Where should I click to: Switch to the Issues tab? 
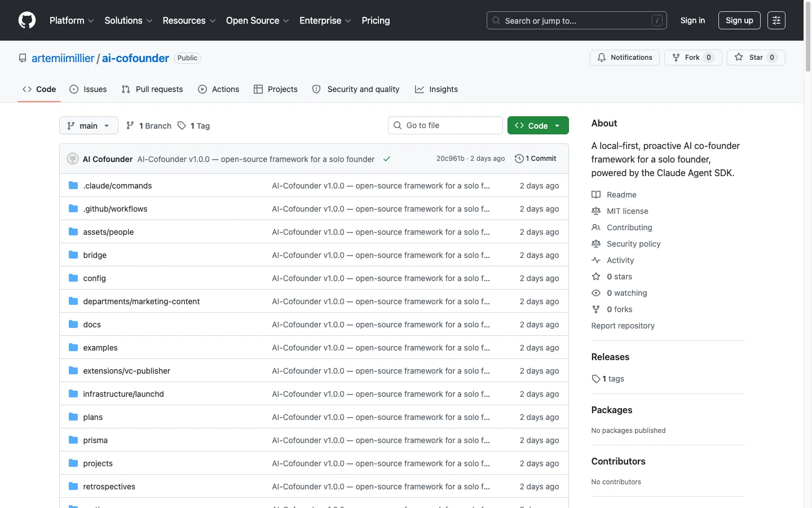[x=88, y=89]
